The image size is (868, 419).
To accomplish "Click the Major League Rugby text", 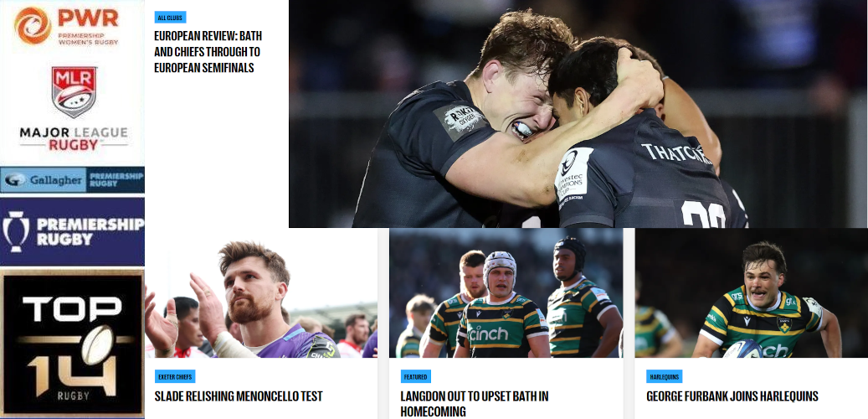I will [x=74, y=139].
